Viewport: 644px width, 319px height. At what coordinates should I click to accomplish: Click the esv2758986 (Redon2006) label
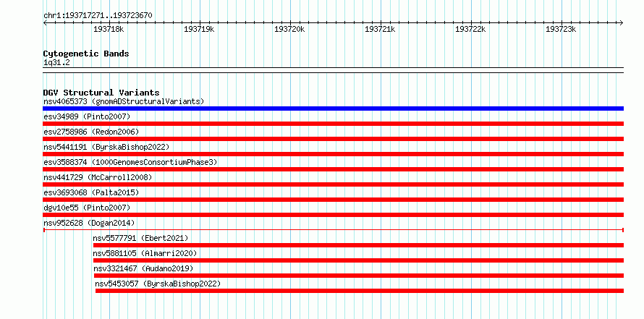point(91,132)
